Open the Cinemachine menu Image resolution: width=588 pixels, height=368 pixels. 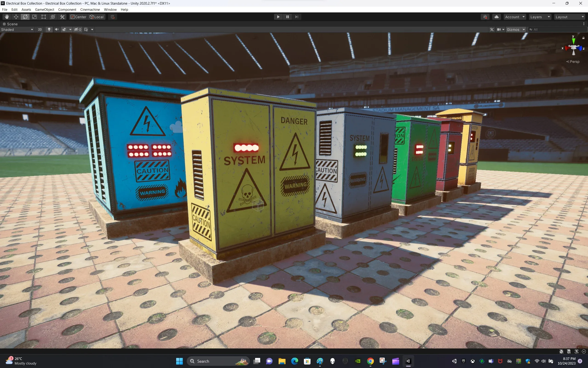(90, 9)
